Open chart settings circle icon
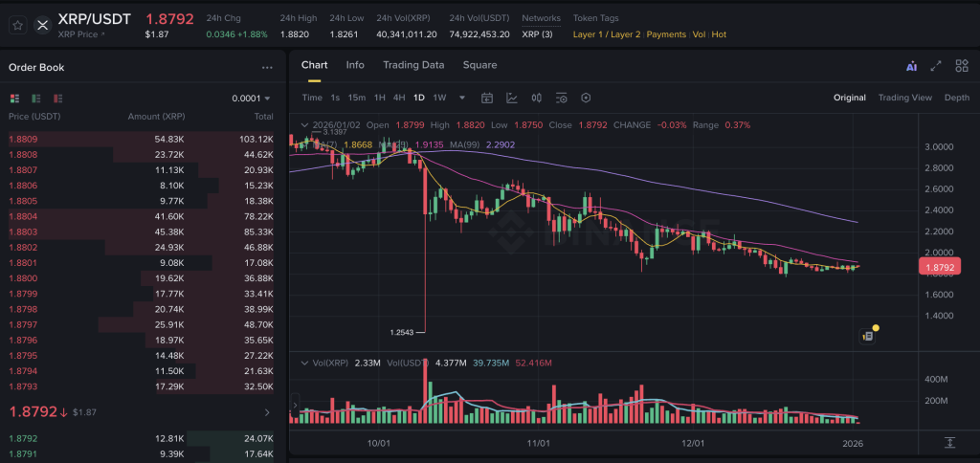This screenshot has height=463, width=980. pyautogui.click(x=586, y=98)
